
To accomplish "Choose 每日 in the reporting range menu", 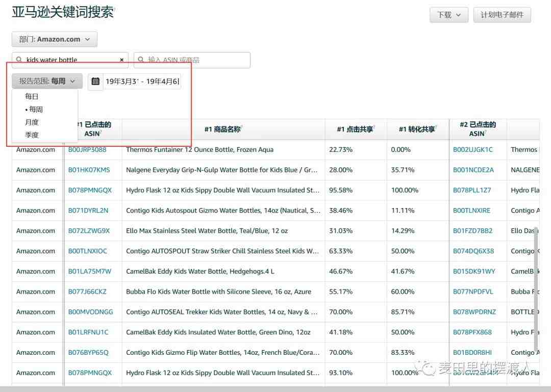I will [32, 96].
